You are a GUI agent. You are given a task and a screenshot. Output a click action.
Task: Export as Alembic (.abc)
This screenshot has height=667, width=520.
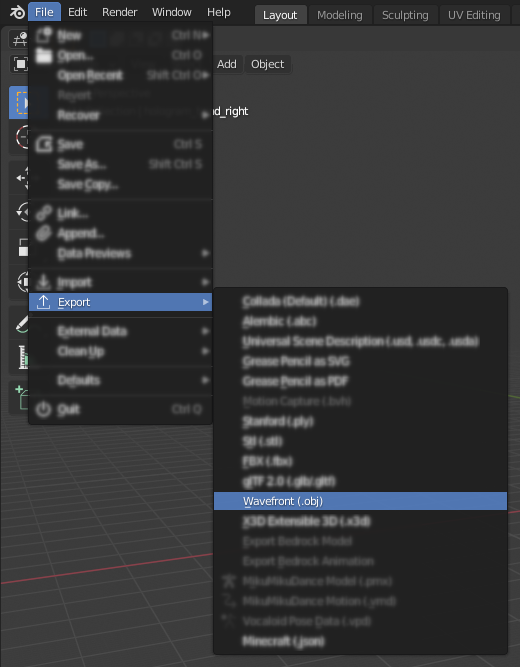pos(360,321)
